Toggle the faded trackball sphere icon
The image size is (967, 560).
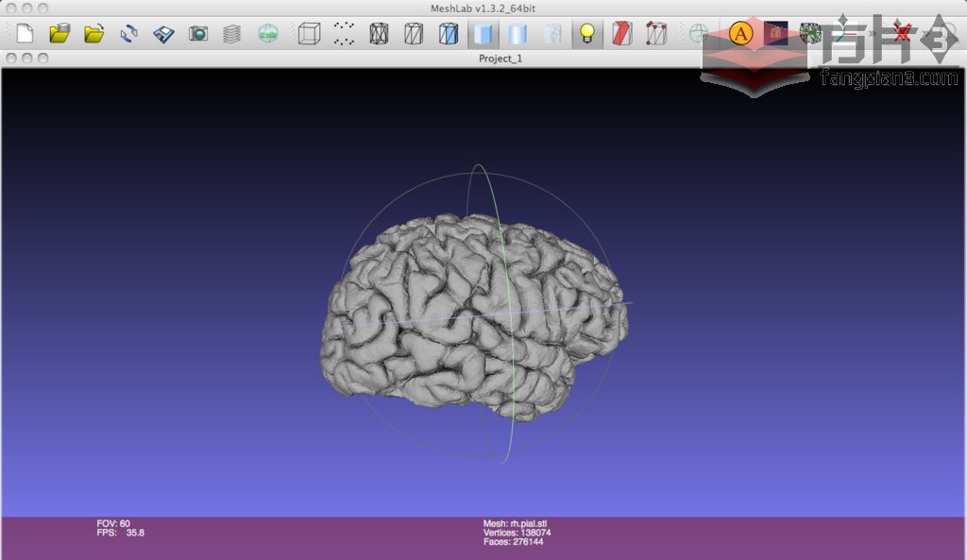coord(698,33)
